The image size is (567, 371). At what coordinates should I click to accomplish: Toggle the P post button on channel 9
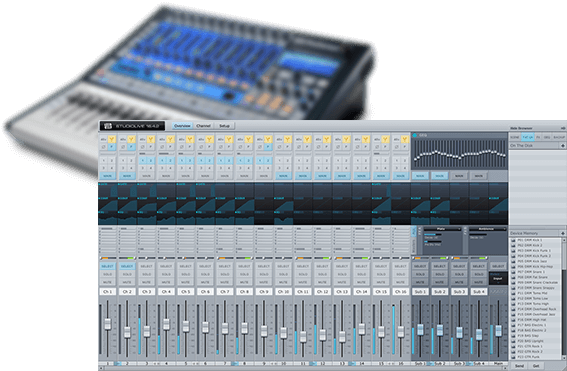click(268, 147)
